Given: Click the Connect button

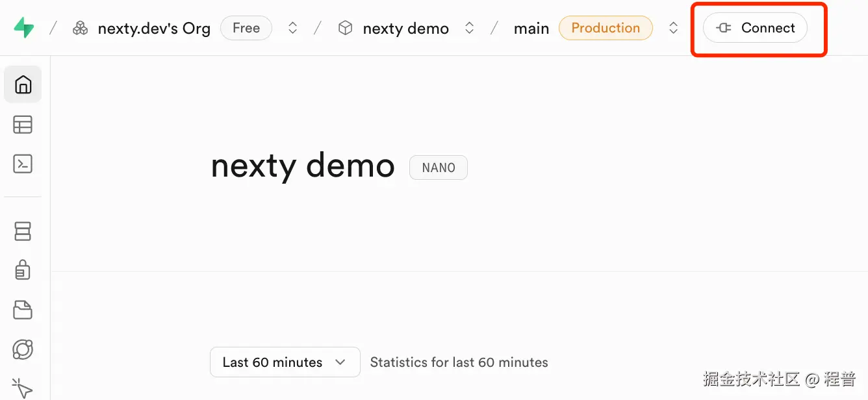Looking at the screenshot, I should tap(755, 29).
